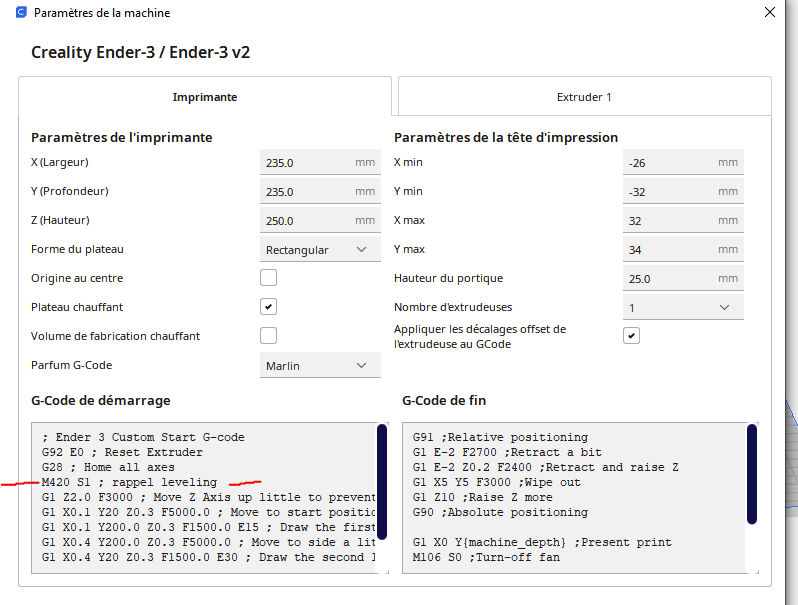Image resolution: width=798 pixels, height=605 pixels.
Task: Click the 'G90 ;Absolute positioning' line
Action: pyautogui.click(x=500, y=512)
